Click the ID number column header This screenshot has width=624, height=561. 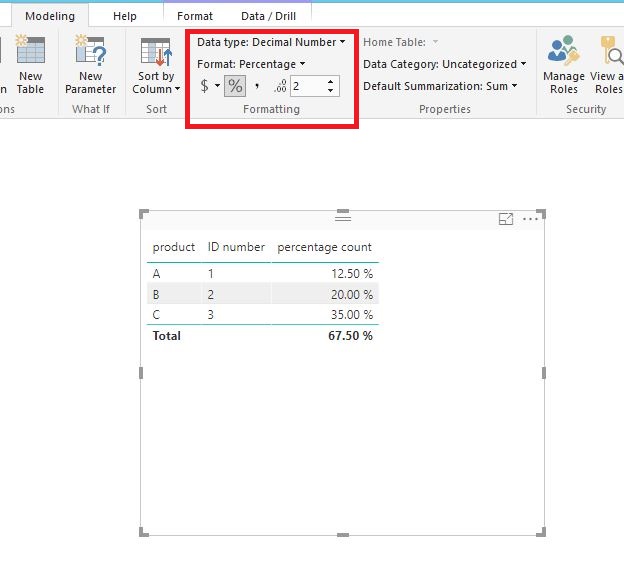[x=236, y=247]
